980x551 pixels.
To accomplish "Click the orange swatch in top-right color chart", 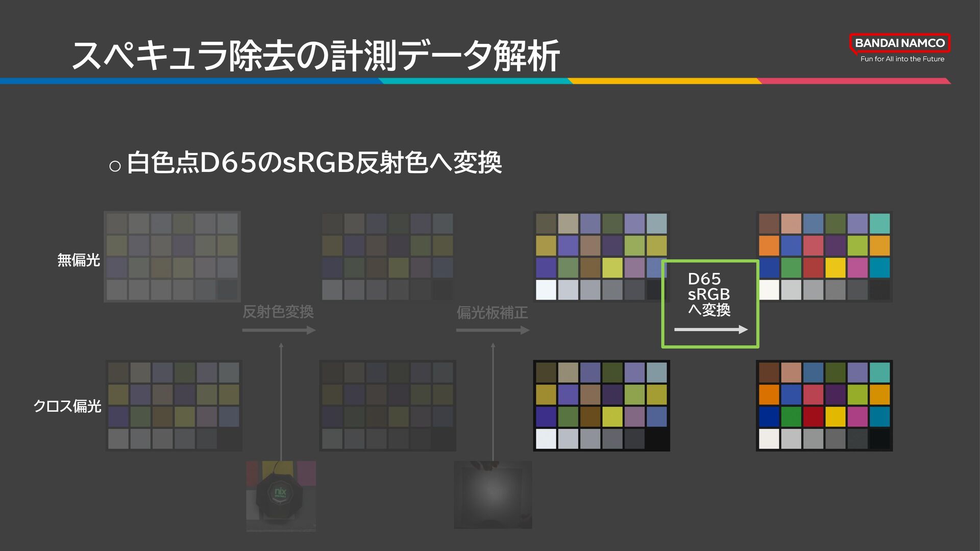I will tap(769, 246).
